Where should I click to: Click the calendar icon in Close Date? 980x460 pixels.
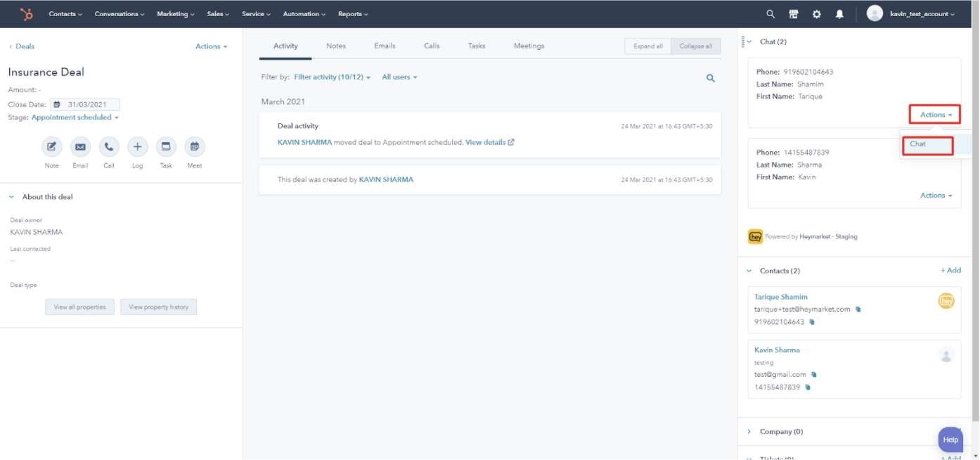tap(57, 105)
